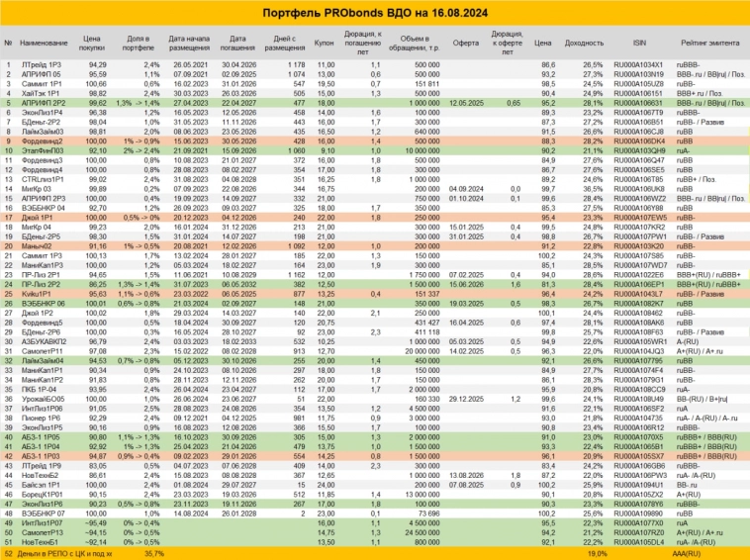Select the 'ЛаймЗайм03' name cell

click(43, 132)
